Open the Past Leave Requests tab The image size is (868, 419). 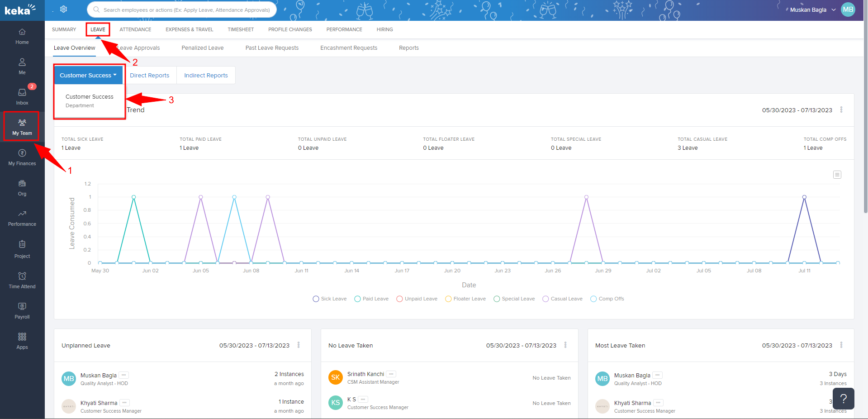pos(272,48)
